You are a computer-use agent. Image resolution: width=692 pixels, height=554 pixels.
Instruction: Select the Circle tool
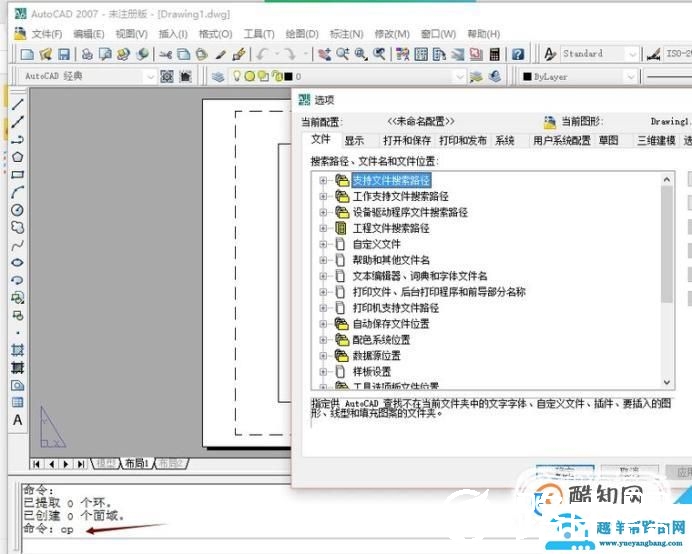pyautogui.click(x=17, y=210)
